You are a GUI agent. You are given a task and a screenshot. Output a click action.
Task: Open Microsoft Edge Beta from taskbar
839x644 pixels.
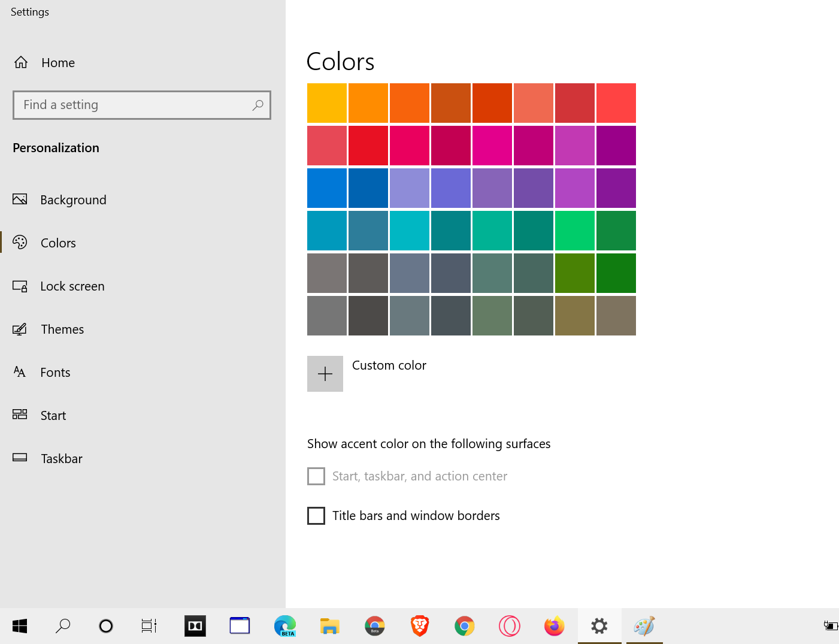coord(285,626)
